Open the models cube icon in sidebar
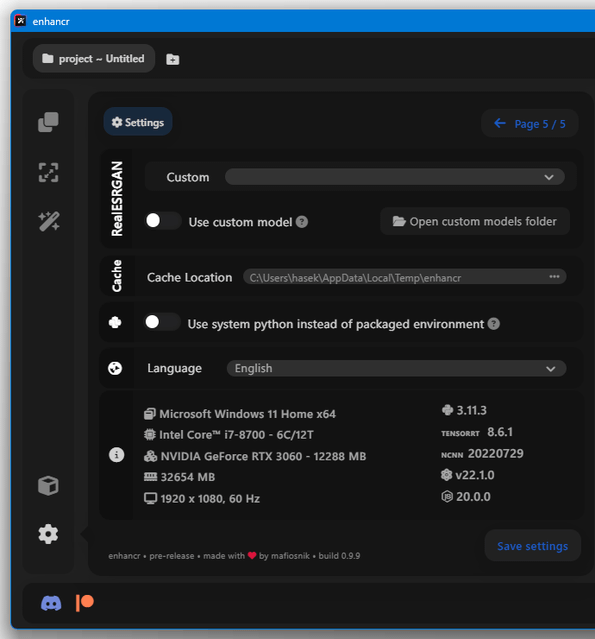The image size is (595, 639). click(48, 486)
